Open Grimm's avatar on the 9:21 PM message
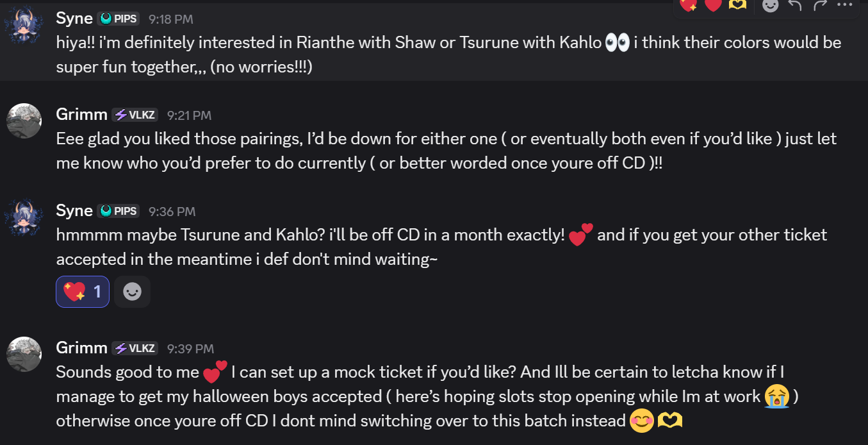This screenshot has height=445, width=868. pos(24,121)
